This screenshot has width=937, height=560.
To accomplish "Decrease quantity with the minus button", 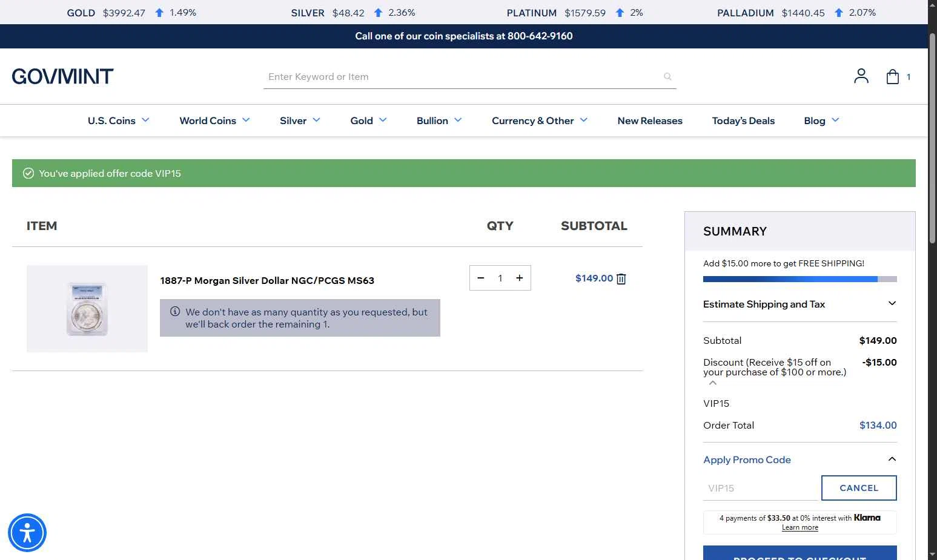I will click(x=481, y=278).
